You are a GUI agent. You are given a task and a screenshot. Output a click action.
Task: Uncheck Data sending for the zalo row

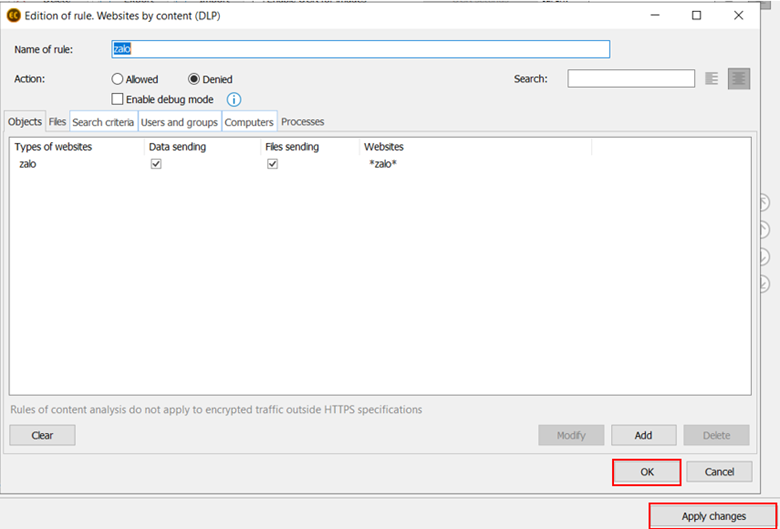(156, 164)
